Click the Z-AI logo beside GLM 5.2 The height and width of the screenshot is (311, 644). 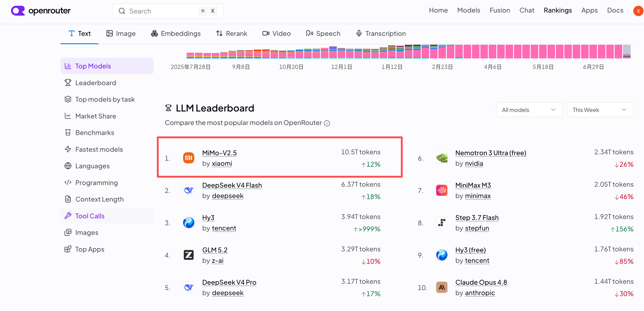pos(188,255)
